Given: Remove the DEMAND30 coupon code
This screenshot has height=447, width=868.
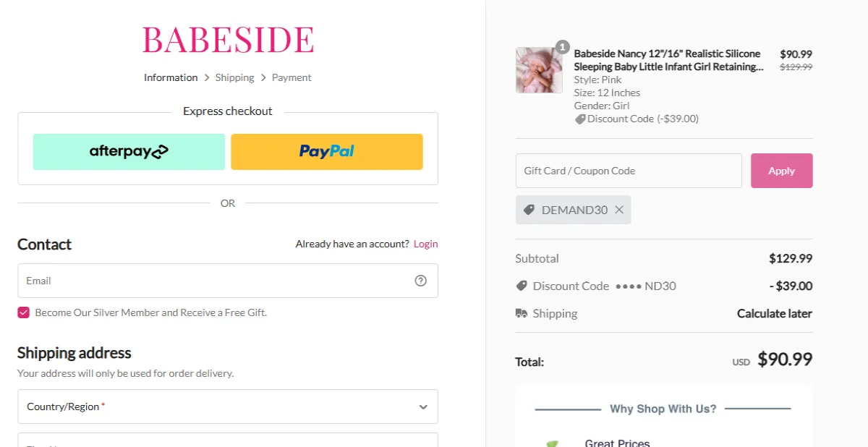Looking at the screenshot, I should (x=619, y=209).
